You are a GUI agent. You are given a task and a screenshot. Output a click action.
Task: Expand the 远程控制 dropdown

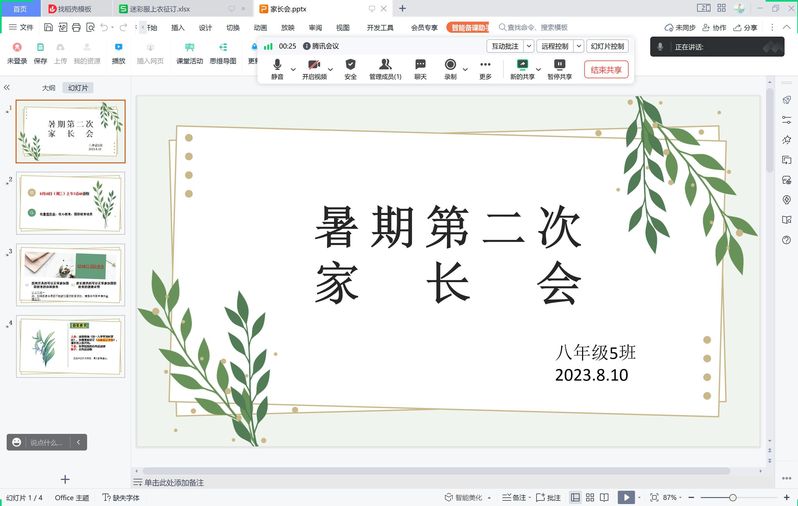point(558,46)
